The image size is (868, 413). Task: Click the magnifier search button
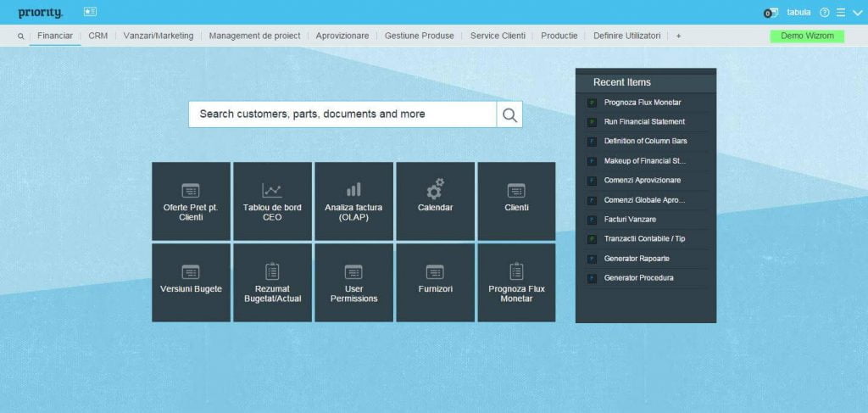pos(509,114)
